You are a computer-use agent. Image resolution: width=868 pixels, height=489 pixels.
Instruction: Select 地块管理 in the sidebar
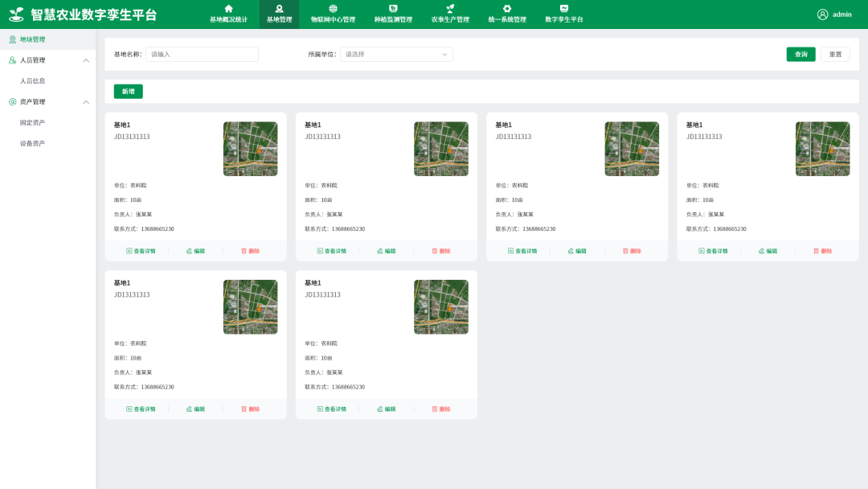(x=47, y=39)
